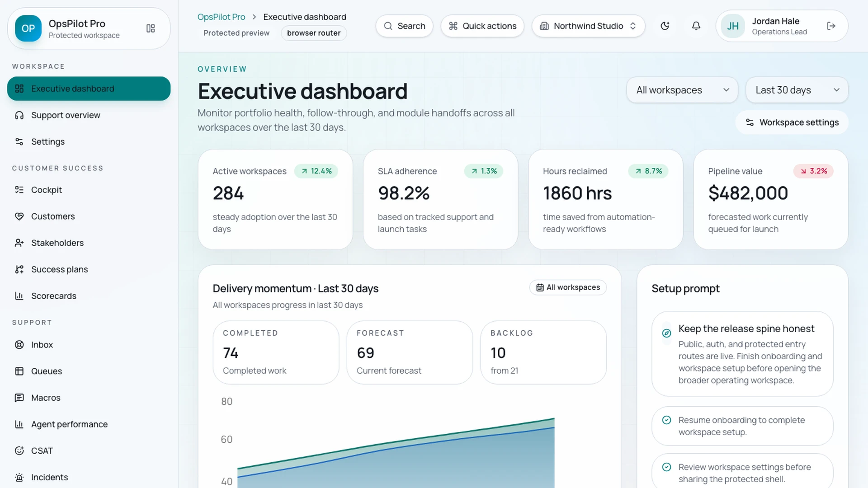
Task: Select the Completed 74 stat card
Action: tap(276, 352)
